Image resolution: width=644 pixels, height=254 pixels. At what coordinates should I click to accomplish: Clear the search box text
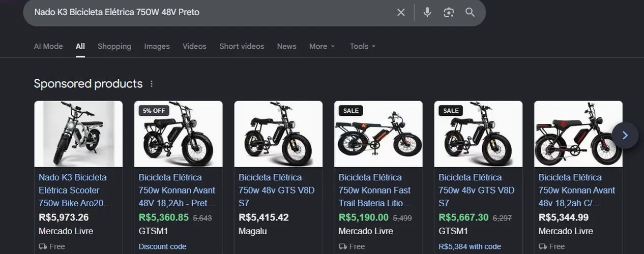(x=401, y=12)
